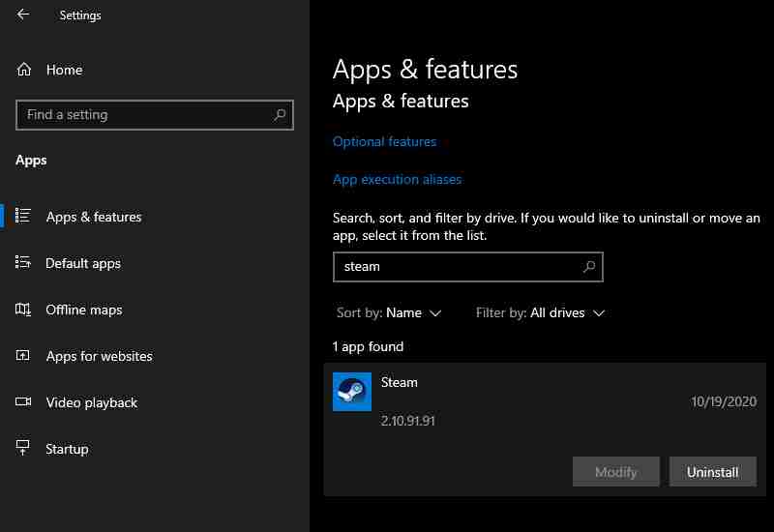This screenshot has width=774, height=532.
Task: Open the Startup section
Action: (67, 449)
